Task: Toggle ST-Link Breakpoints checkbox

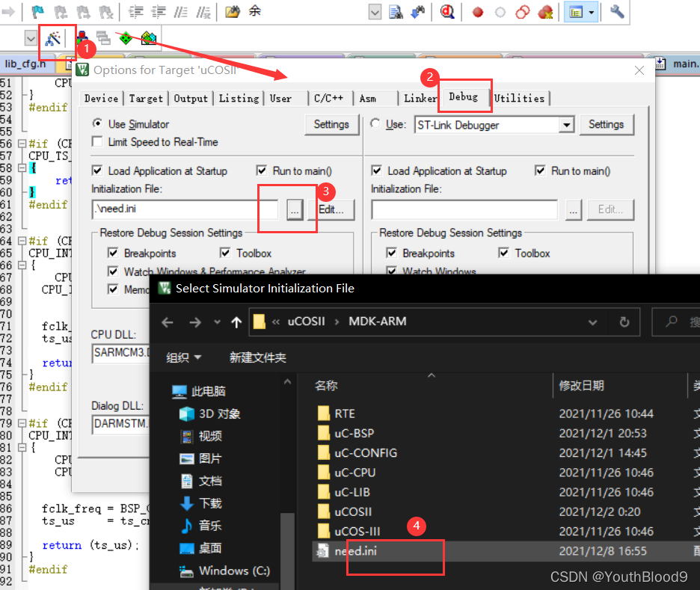Action: click(x=392, y=253)
